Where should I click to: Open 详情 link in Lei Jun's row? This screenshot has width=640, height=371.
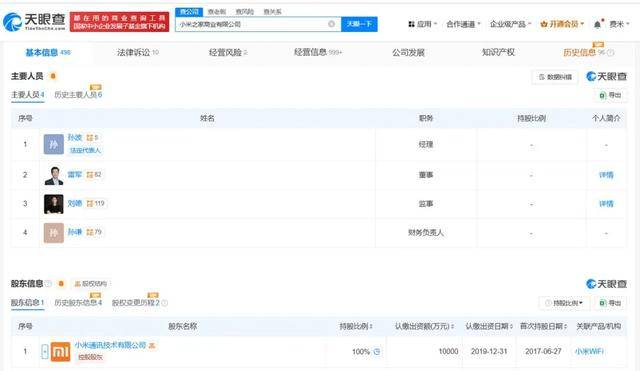[x=606, y=175]
